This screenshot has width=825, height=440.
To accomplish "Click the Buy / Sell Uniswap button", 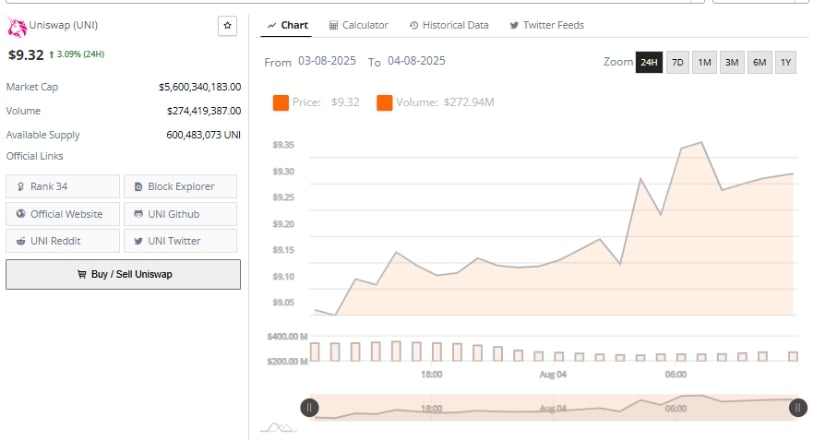I will [x=123, y=274].
